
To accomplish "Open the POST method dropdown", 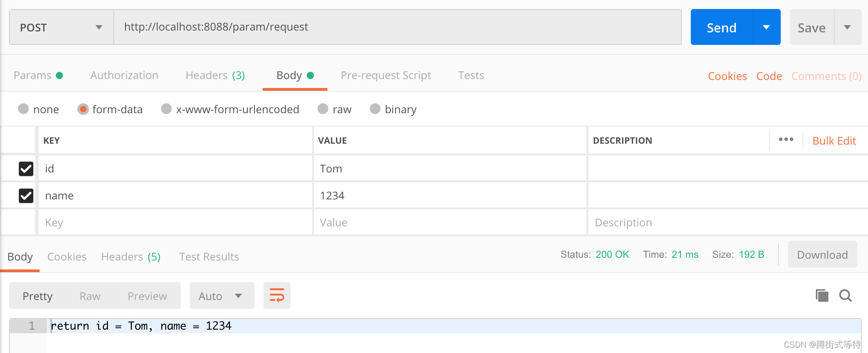I will [x=62, y=27].
